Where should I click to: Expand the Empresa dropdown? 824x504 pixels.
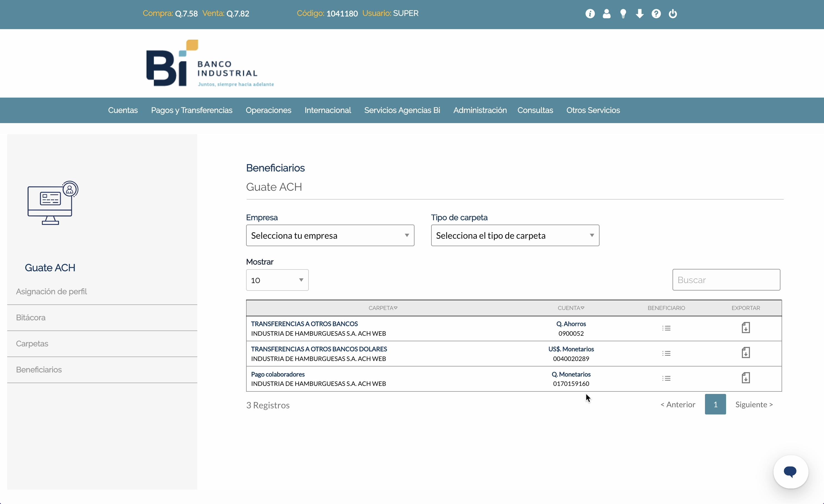[x=330, y=236]
